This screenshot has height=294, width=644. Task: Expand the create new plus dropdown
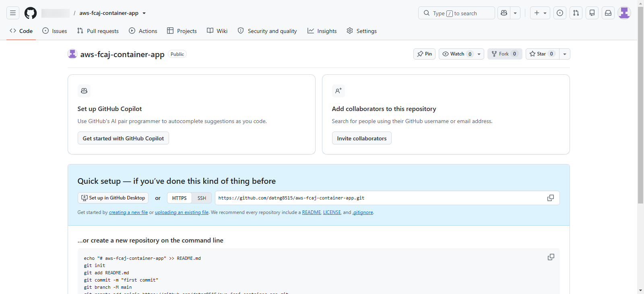tap(540, 13)
